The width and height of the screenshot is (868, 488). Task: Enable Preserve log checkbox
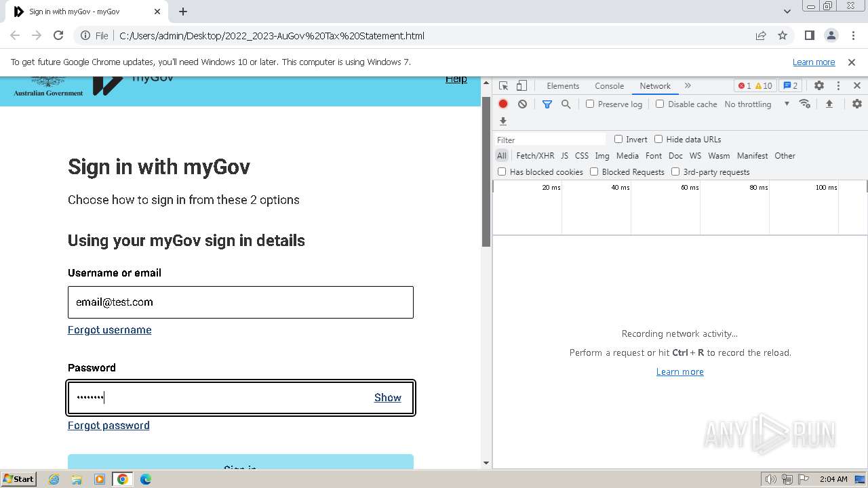tap(590, 104)
